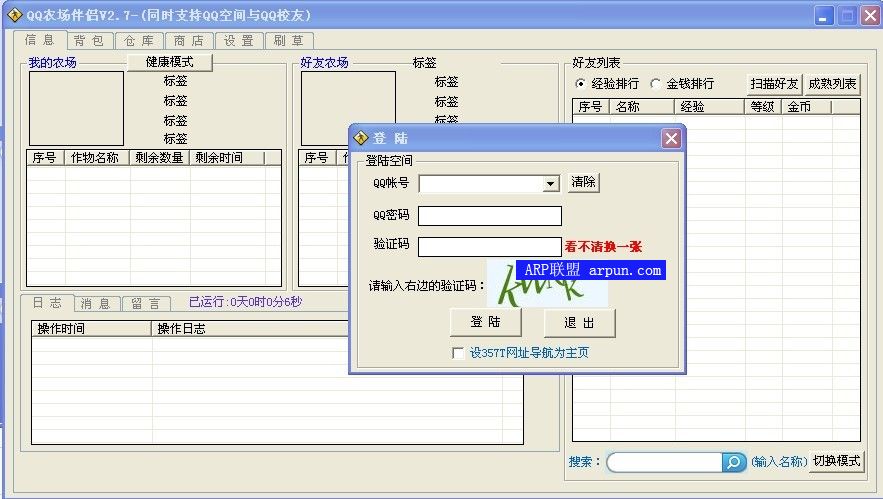
Task: Click the 健康模式 button
Action: click(170, 62)
